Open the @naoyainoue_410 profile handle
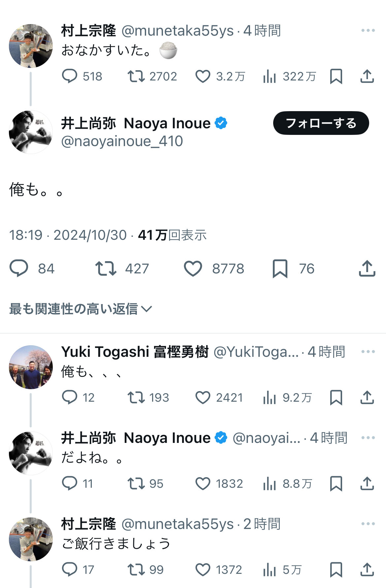 [122, 141]
